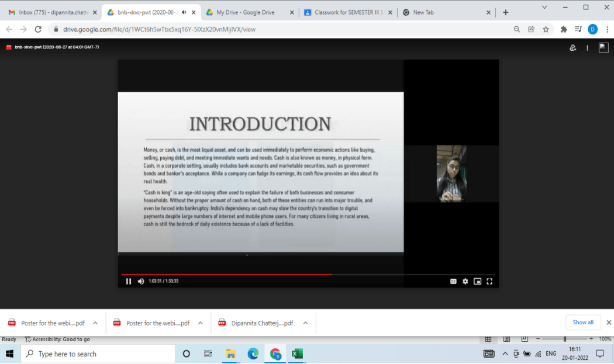614x364 pixels.
Task: Click the Show all downloads button
Action: (583, 322)
